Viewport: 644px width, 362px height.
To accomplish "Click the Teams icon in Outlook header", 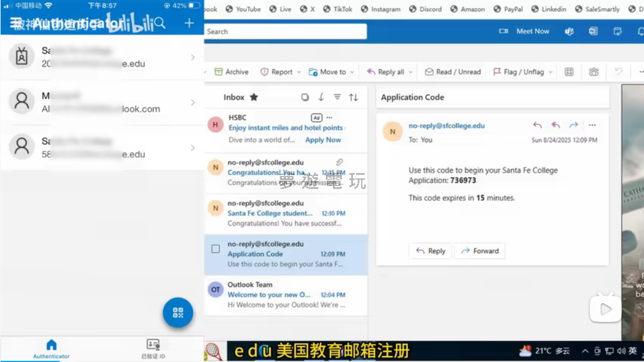I will point(569,31).
